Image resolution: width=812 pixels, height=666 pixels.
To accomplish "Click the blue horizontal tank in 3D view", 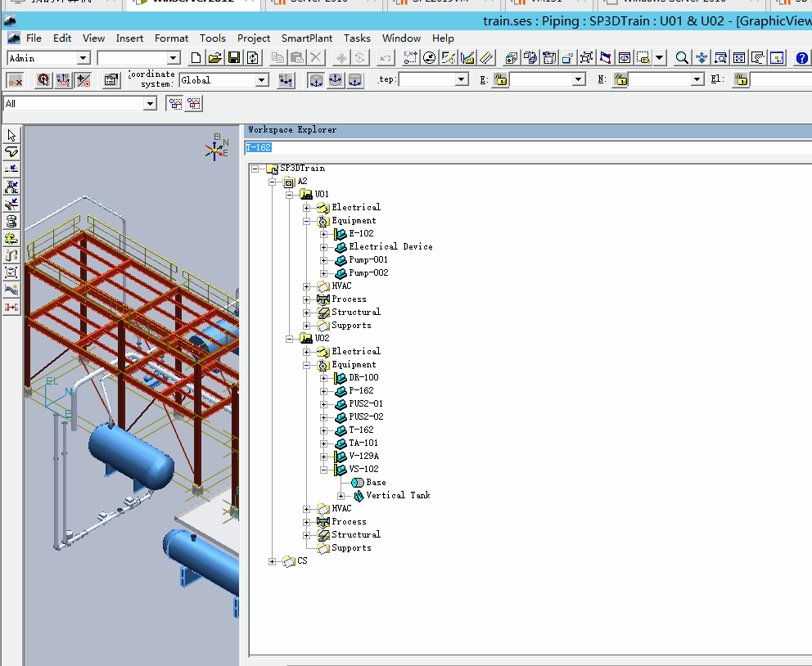I will pos(131,456).
